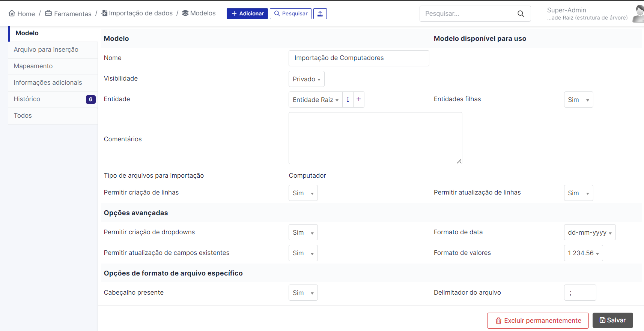Click the upload icon button
This screenshot has height=331, width=644.
(320, 13)
